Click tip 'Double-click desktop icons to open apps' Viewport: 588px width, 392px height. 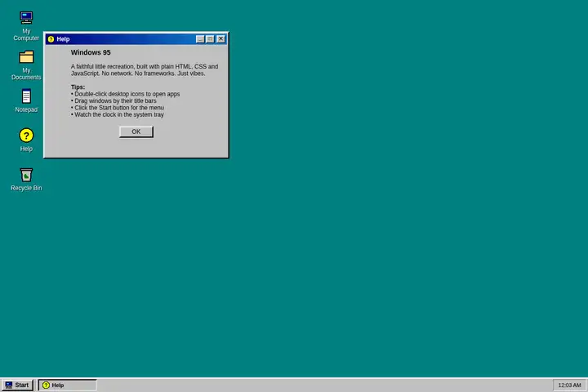[x=125, y=94]
